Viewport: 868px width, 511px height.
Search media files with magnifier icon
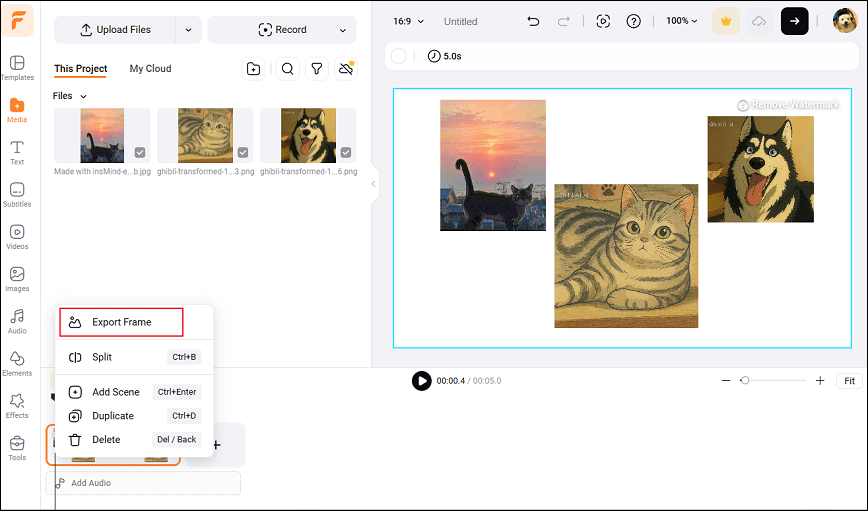coord(288,69)
